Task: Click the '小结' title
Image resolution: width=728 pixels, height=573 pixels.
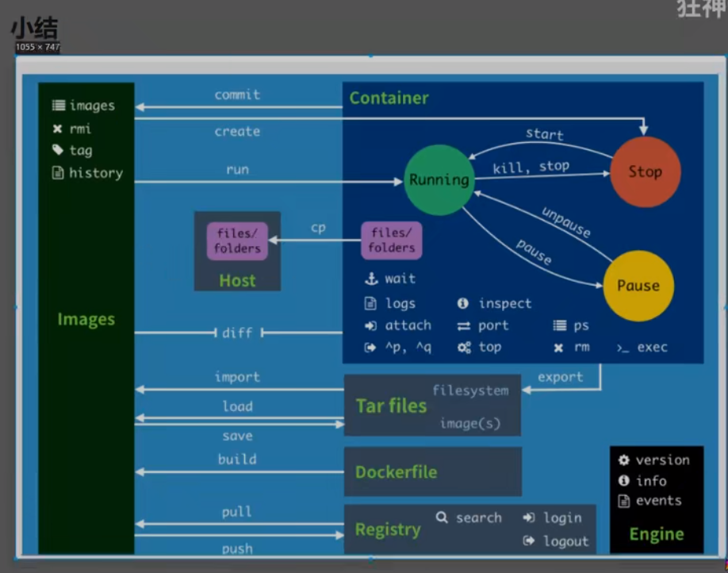Action: coord(34,29)
